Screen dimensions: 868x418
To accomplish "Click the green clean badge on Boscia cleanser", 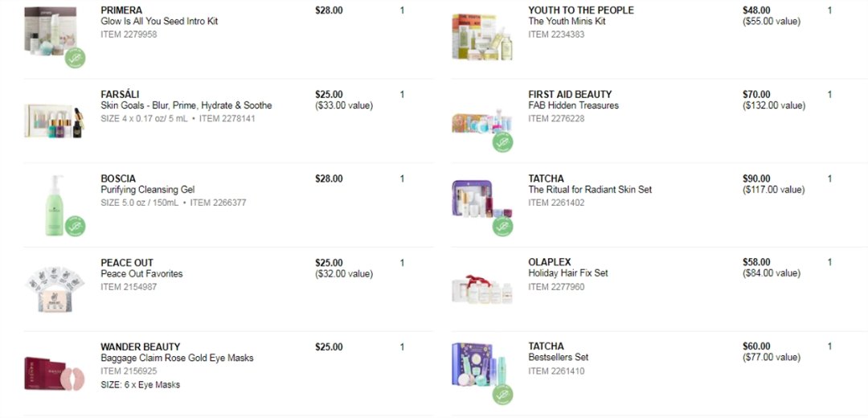I will click(76, 226).
